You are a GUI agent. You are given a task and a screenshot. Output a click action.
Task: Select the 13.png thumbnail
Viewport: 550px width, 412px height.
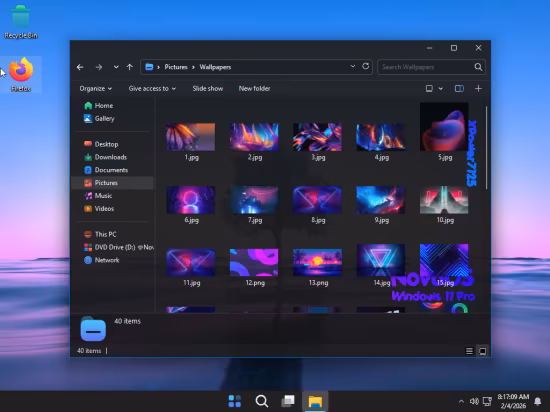tap(317, 263)
